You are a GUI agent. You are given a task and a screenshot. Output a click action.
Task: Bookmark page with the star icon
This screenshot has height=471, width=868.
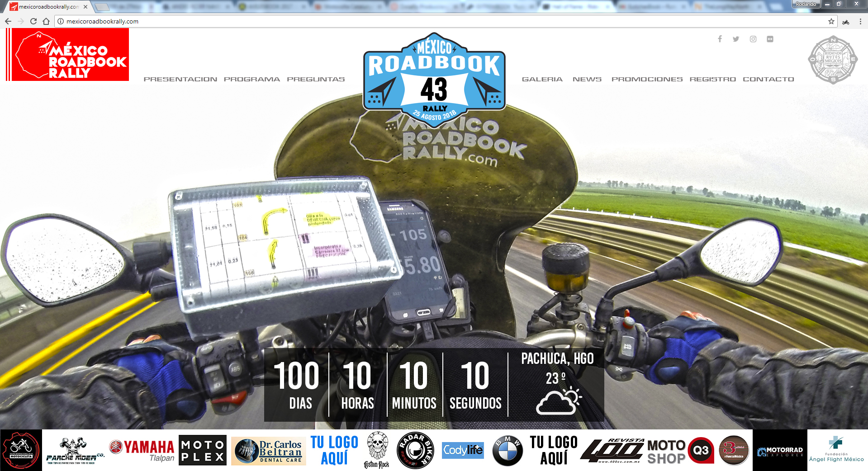831,21
